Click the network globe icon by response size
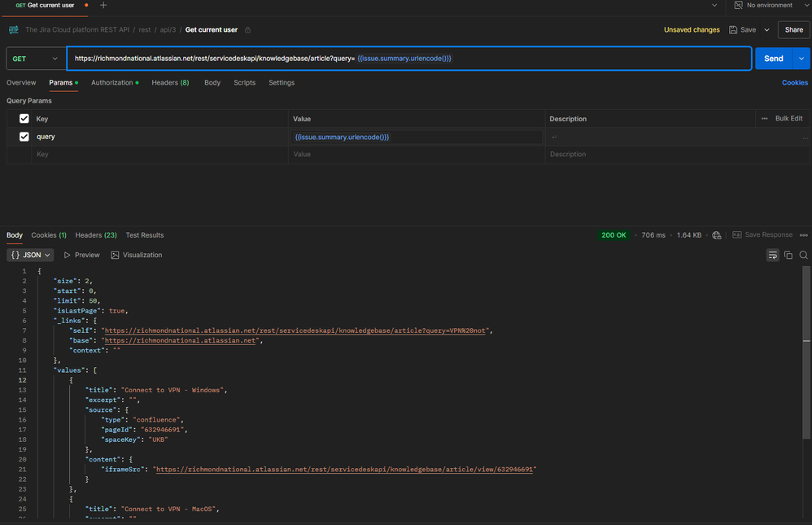Viewport: 812px width, 525px height. click(x=717, y=235)
